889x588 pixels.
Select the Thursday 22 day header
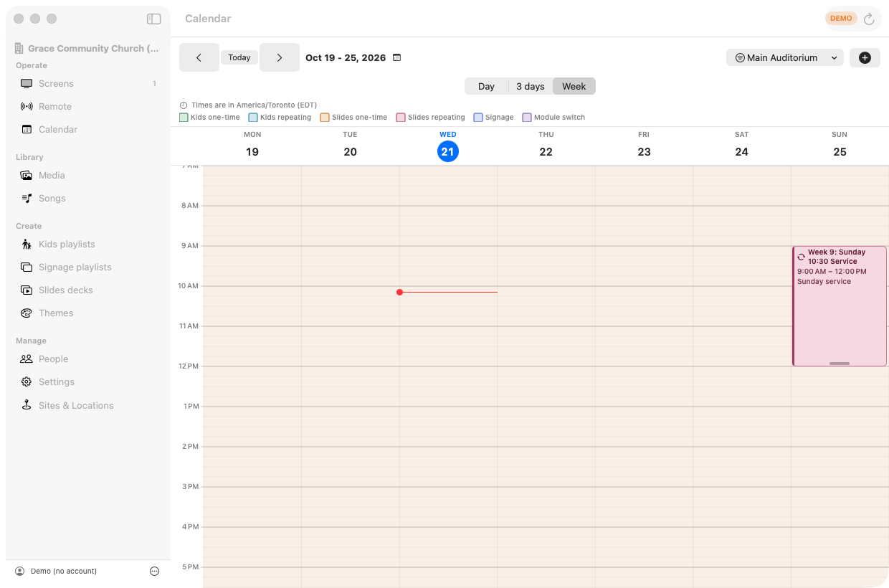point(546,145)
